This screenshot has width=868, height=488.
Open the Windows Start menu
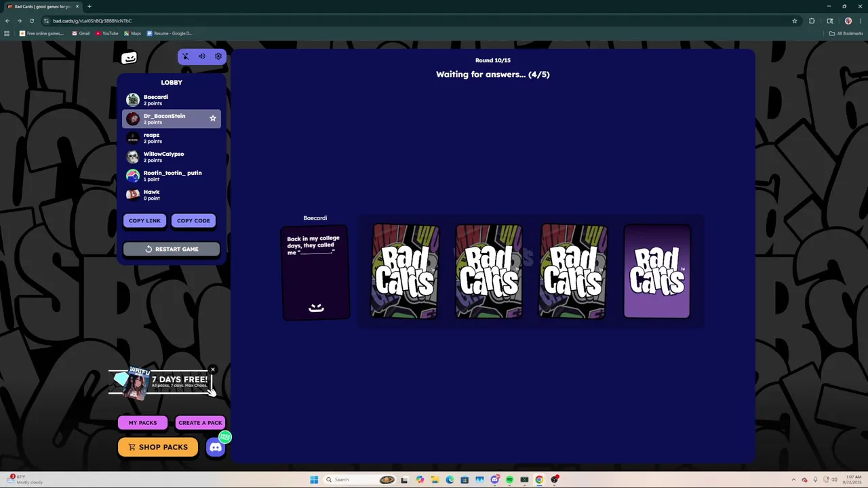(314, 480)
